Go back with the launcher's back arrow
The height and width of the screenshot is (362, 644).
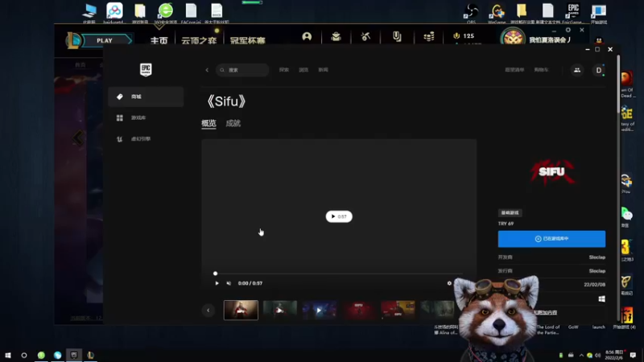coord(207,70)
